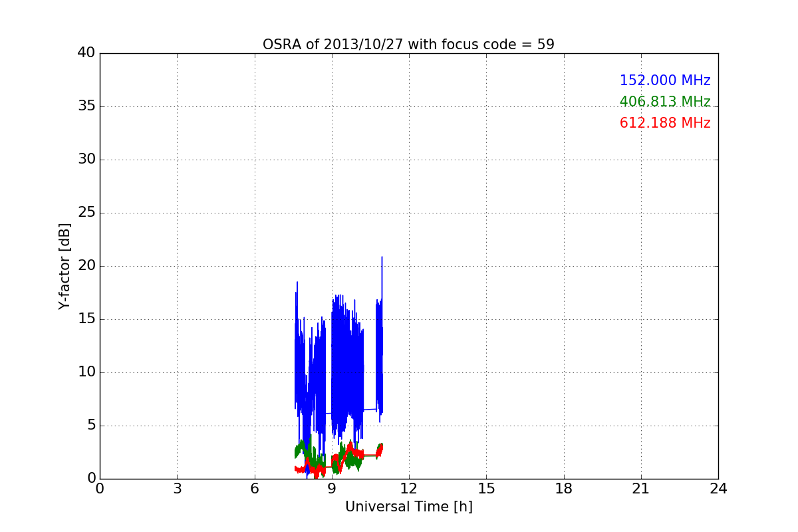Viewport: 798px width, 532px height.
Task: Click y-axis tick label 30
Action: 86,160
